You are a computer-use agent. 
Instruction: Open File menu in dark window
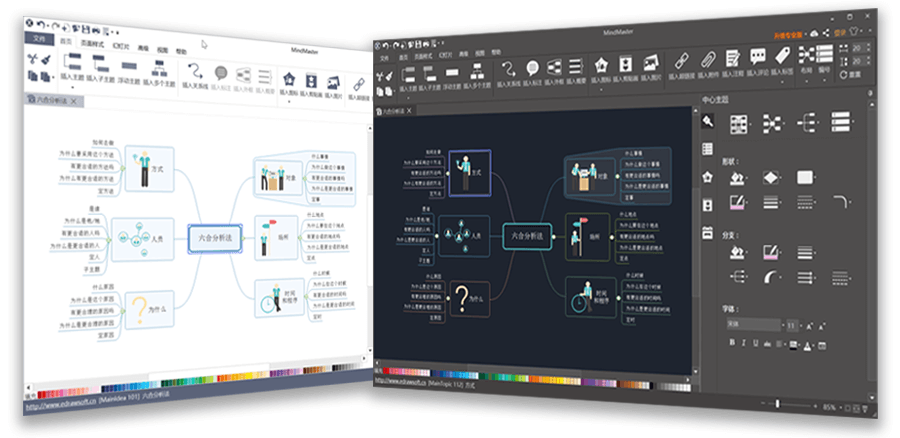pos(385,59)
